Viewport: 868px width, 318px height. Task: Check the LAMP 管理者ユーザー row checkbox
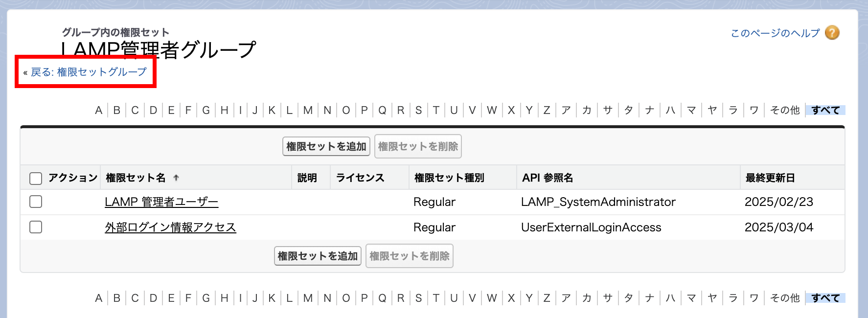(36, 202)
